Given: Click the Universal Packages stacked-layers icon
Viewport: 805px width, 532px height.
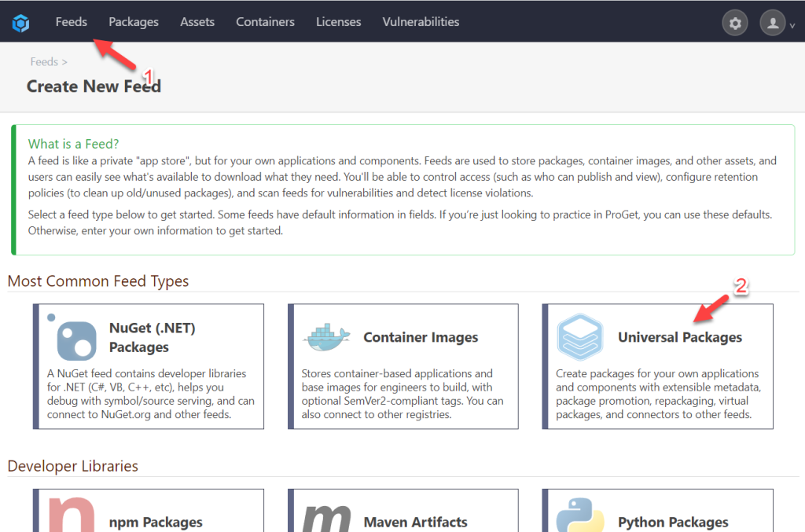Looking at the screenshot, I should 579,337.
